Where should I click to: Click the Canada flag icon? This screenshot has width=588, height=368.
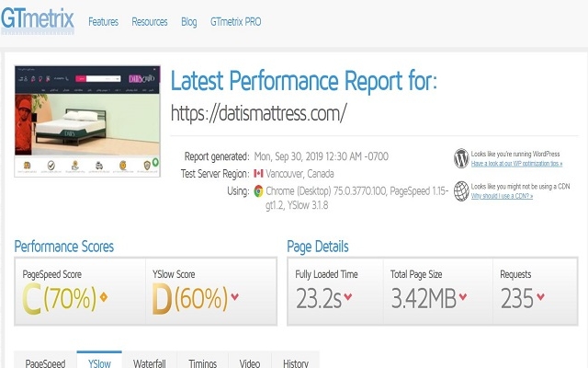[x=258, y=174]
